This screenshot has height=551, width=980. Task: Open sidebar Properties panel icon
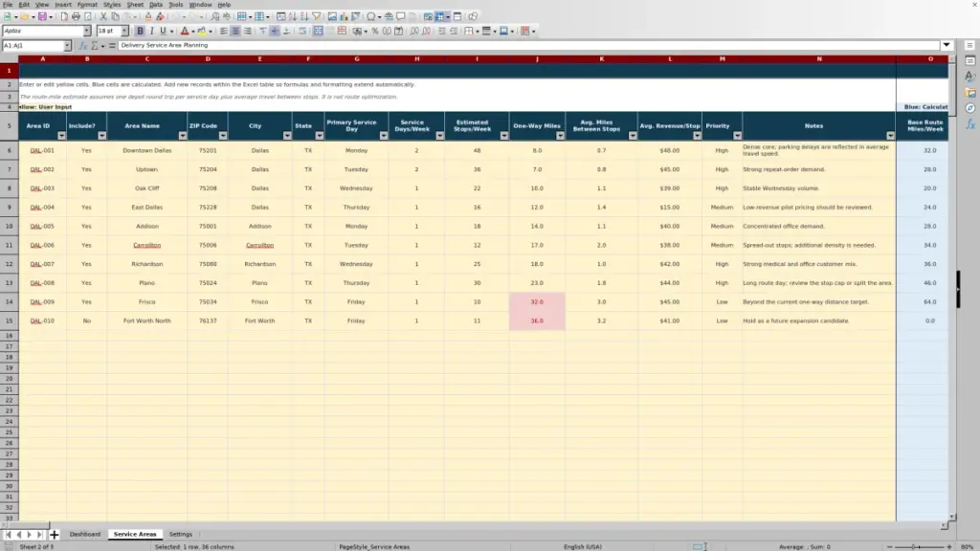click(x=970, y=61)
